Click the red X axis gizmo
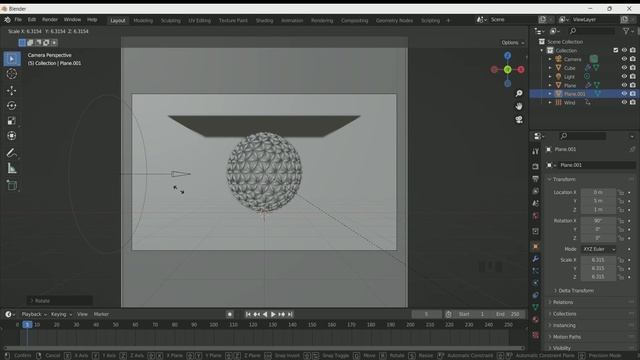This screenshot has width=640, height=360. point(521,70)
